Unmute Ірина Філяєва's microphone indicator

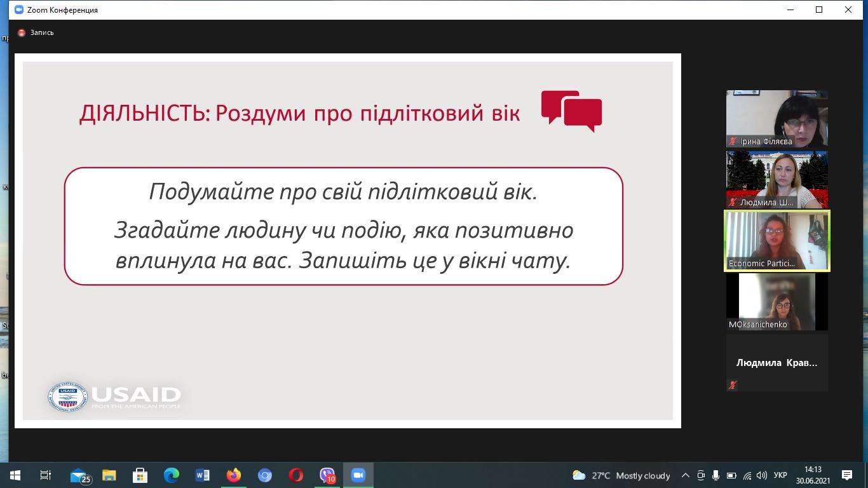[x=732, y=141]
